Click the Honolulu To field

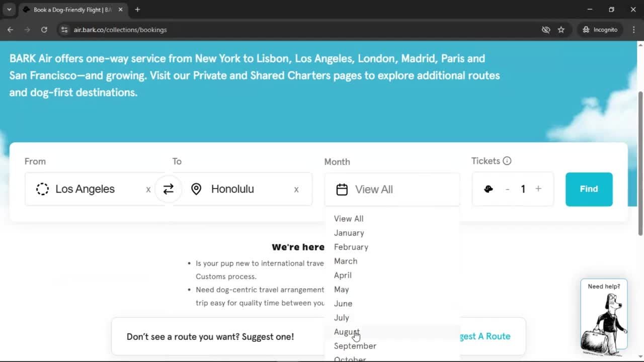click(242, 189)
